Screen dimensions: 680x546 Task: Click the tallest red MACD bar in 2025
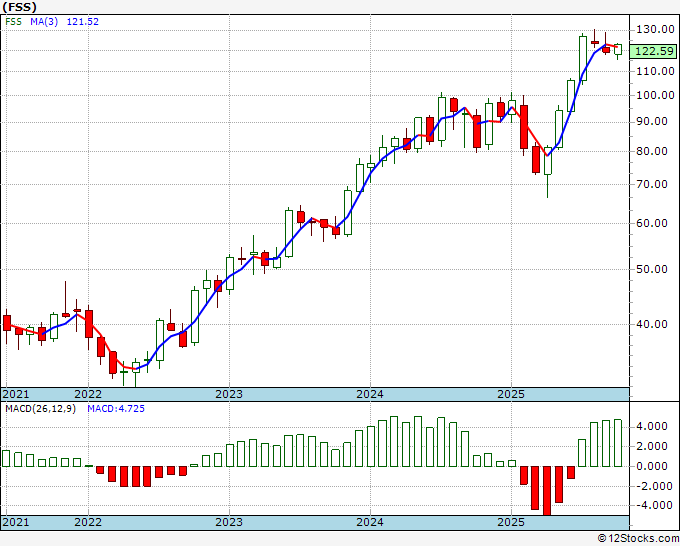click(547, 490)
